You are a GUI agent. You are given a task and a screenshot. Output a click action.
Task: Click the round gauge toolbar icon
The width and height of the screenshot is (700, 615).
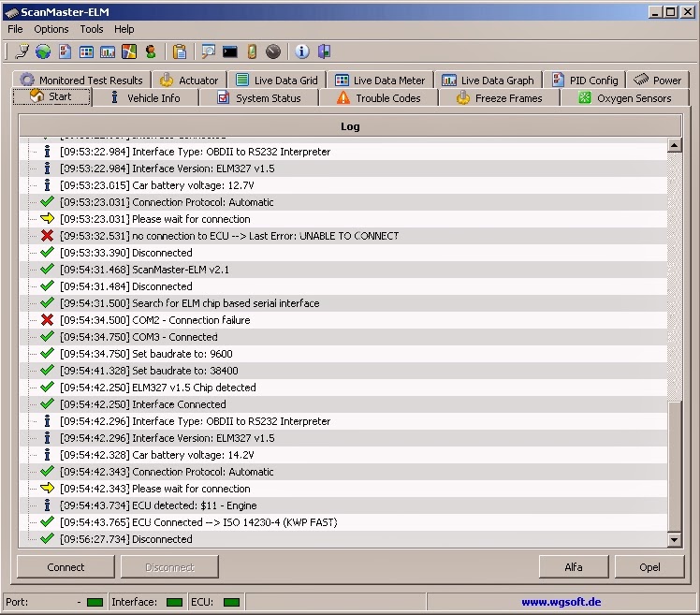pyautogui.click(x=273, y=51)
